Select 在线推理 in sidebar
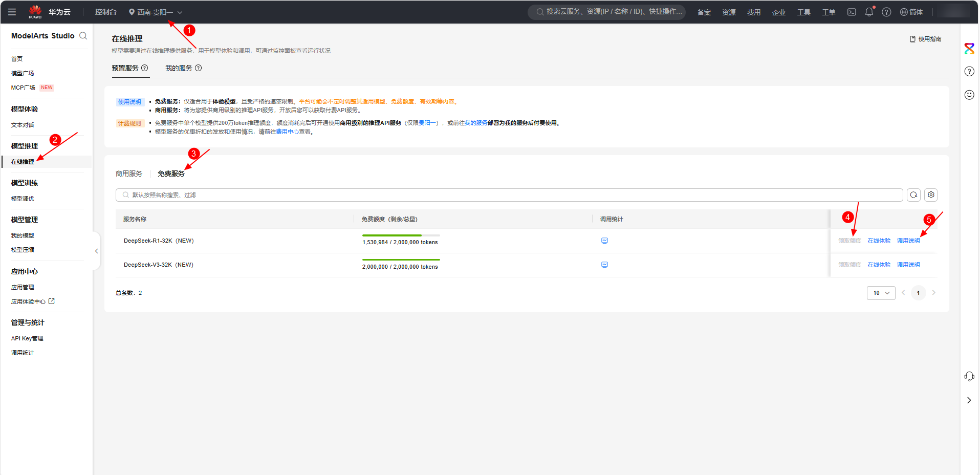This screenshot has width=980, height=475. click(x=23, y=162)
